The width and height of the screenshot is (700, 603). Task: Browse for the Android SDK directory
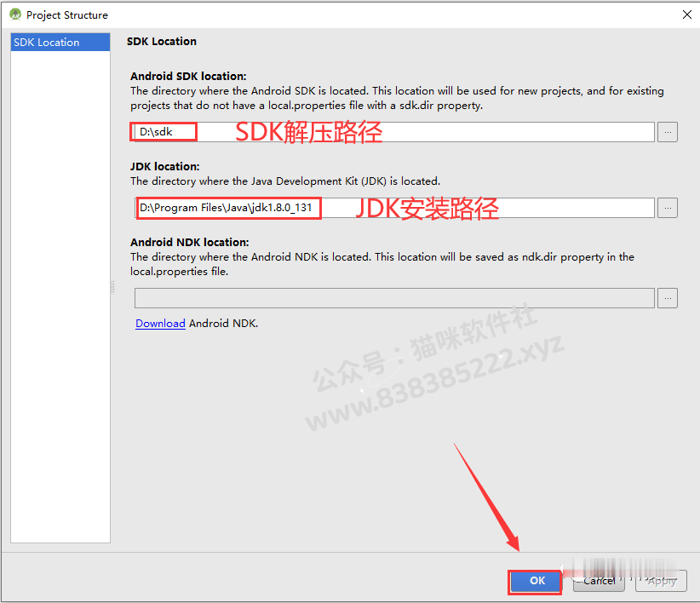[x=668, y=132]
